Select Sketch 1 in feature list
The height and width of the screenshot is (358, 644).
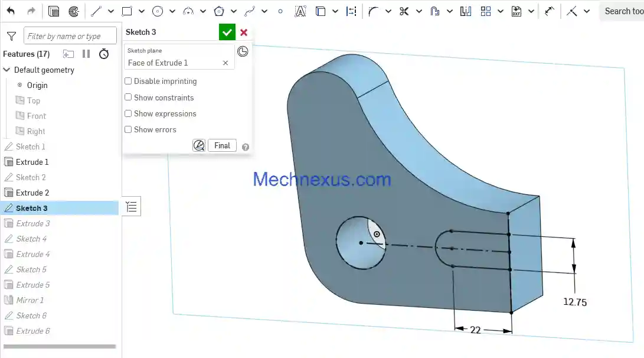[x=31, y=147]
